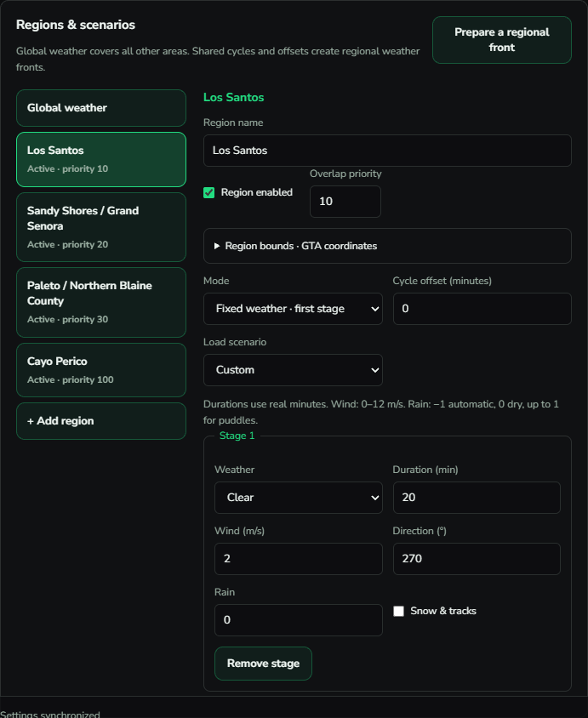Click the Regions & scenarios title
This screenshot has width=588, height=718.
pos(76,25)
